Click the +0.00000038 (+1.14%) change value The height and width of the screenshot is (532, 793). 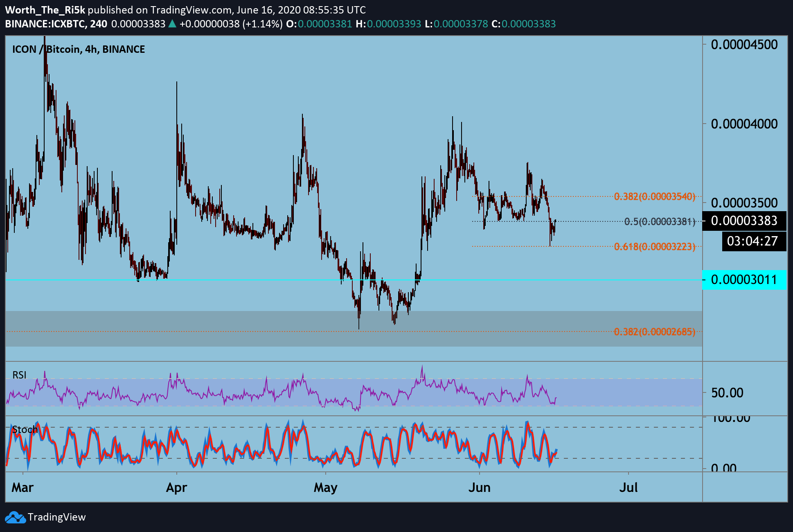(231, 24)
